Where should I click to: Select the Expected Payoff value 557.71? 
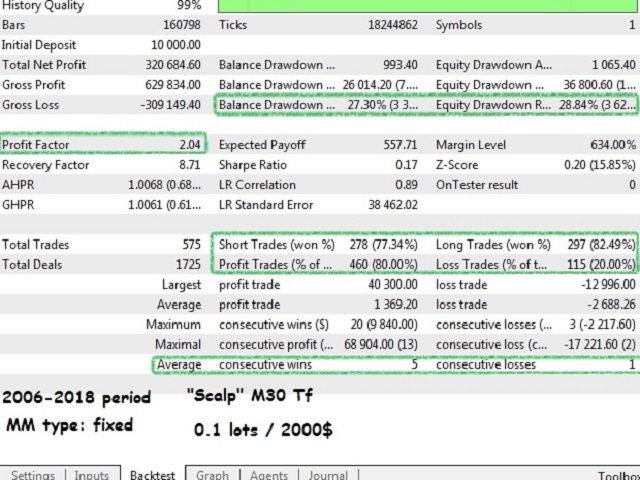396,144
